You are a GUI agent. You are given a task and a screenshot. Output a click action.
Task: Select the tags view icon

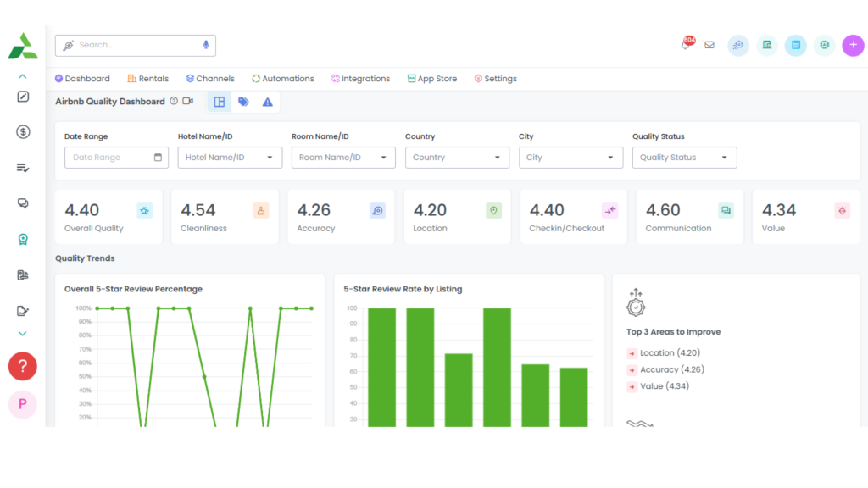point(243,102)
